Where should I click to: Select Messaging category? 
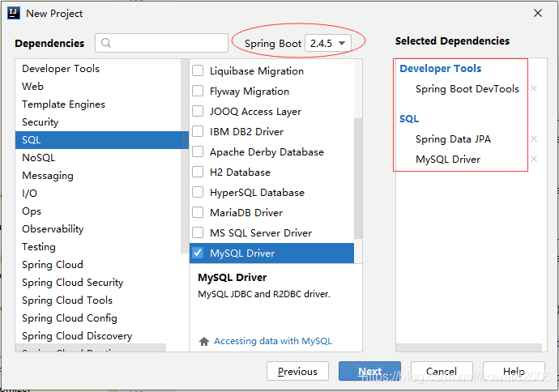click(x=98, y=175)
